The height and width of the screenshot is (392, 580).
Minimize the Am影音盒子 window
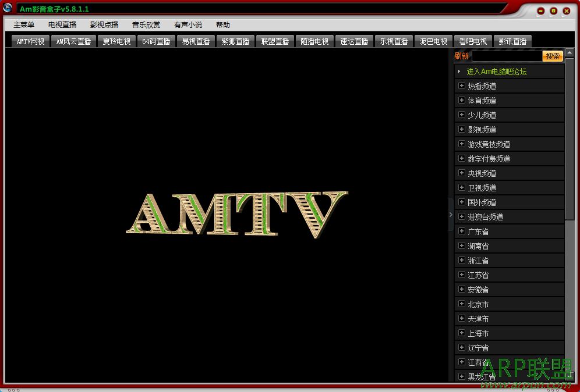[541, 11]
